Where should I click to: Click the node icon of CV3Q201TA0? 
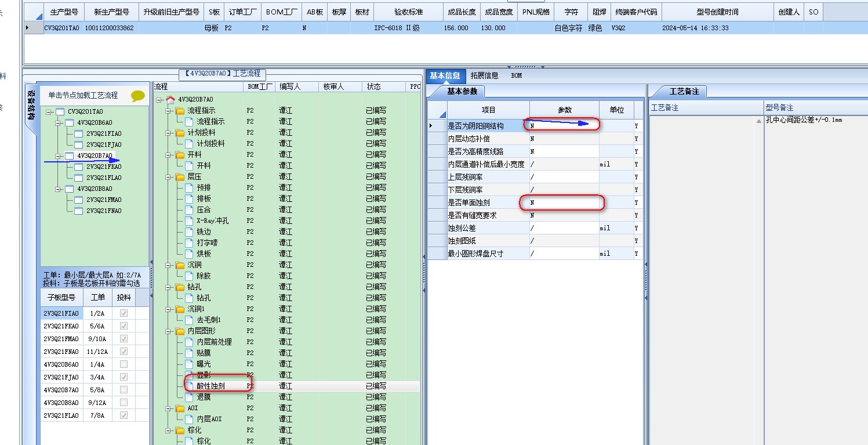[60, 112]
